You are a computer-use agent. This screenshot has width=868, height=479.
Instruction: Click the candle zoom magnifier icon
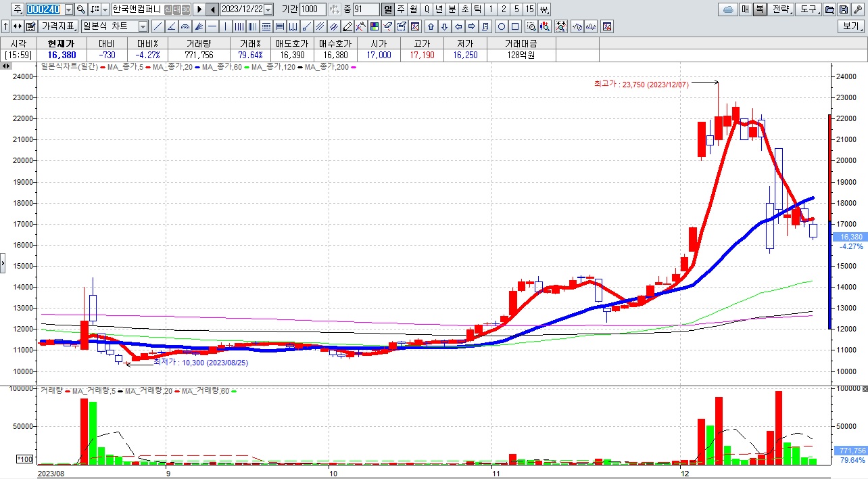tap(545, 26)
